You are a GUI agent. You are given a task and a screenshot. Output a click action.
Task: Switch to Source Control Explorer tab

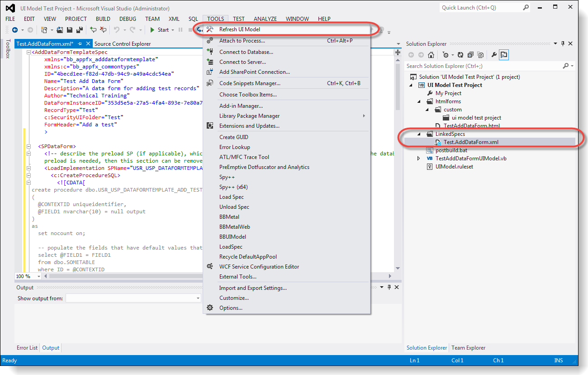tap(123, 44)
